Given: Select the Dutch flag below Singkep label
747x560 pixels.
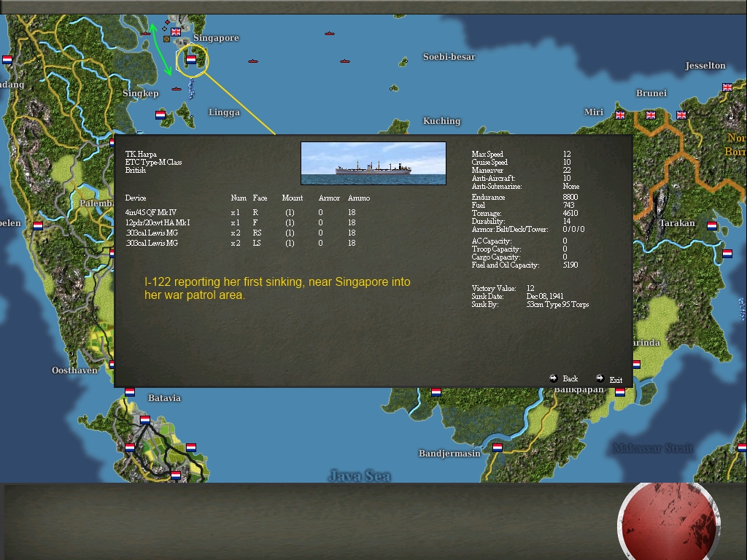Looking at the screenshot, I should (x=160, y=114).
